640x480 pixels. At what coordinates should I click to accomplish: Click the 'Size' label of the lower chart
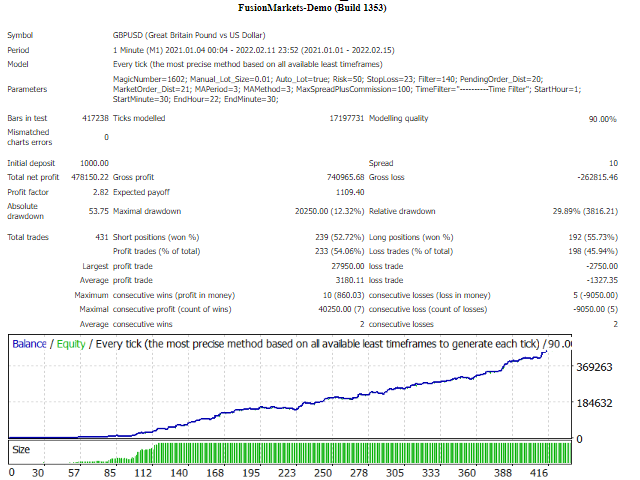coord(21,450)
